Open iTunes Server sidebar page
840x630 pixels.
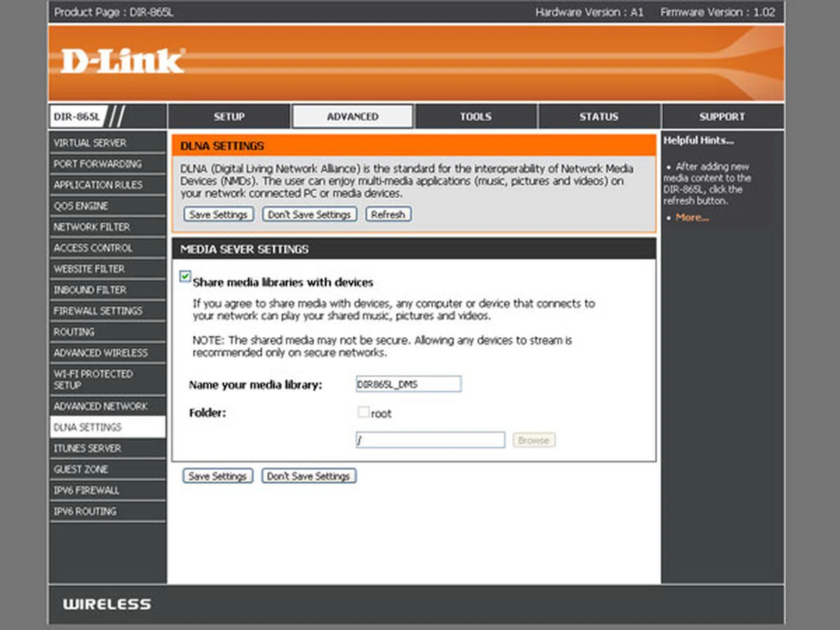click(x=87, y=448)
